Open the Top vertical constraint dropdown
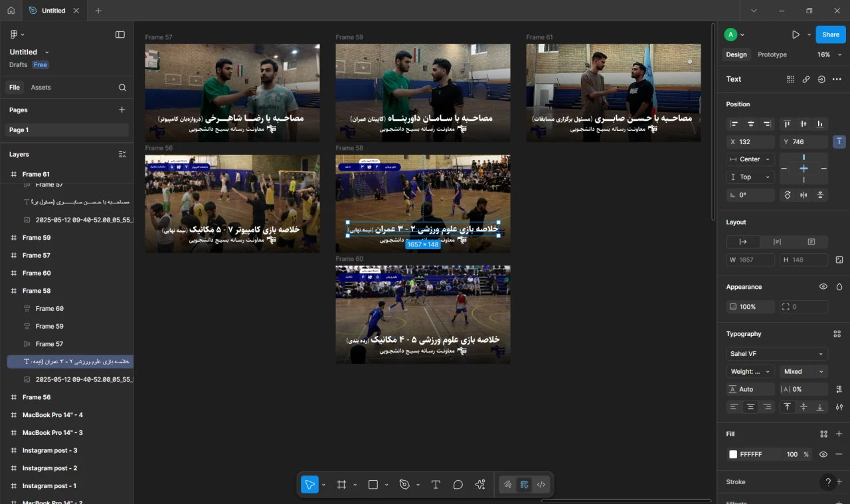This screenshot has height=504, width=850. (x=751, y=177)
